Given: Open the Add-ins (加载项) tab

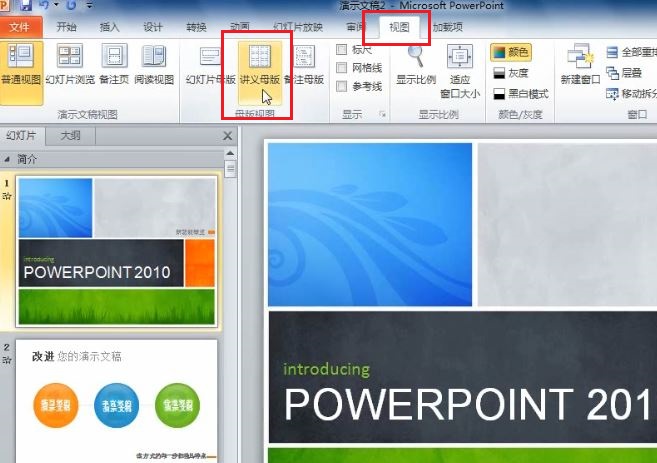Looking at the screenshot, I should [x=447, y=27].
